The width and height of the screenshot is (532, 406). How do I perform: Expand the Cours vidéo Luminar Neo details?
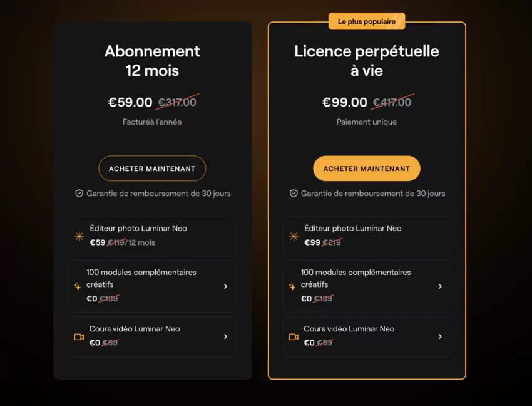(225, 336)
